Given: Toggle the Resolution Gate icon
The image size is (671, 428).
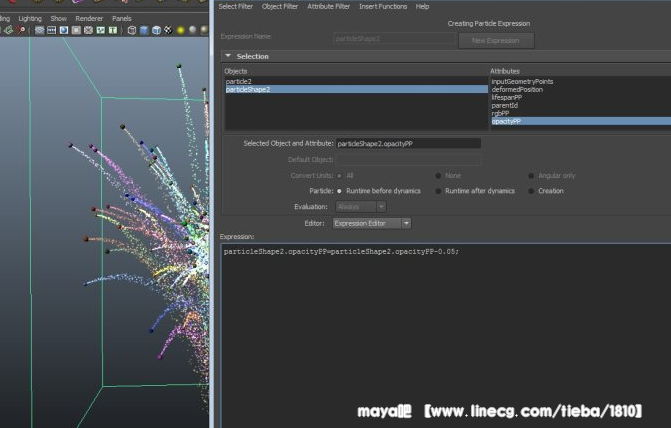Looking at the screenshot, I should (x=64, y=30).
